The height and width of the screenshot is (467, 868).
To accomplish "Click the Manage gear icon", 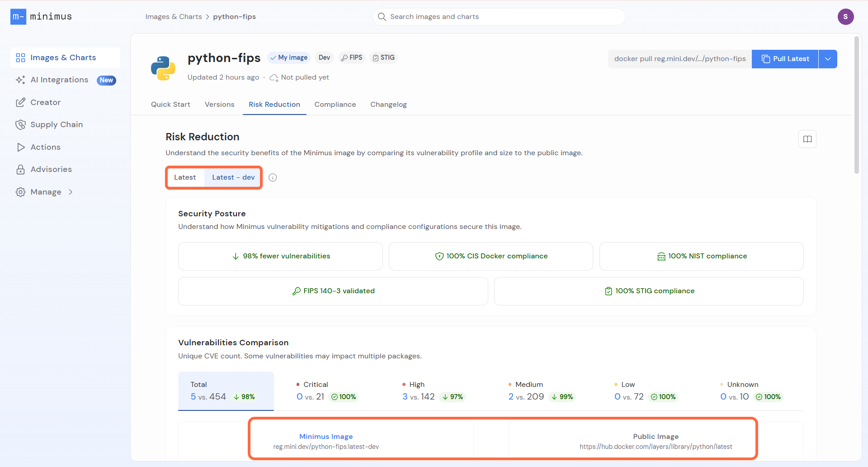I will click(20, 192).
